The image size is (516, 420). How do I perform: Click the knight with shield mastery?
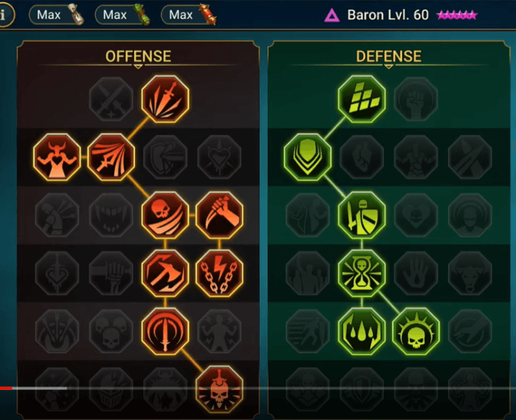point(362,215)
